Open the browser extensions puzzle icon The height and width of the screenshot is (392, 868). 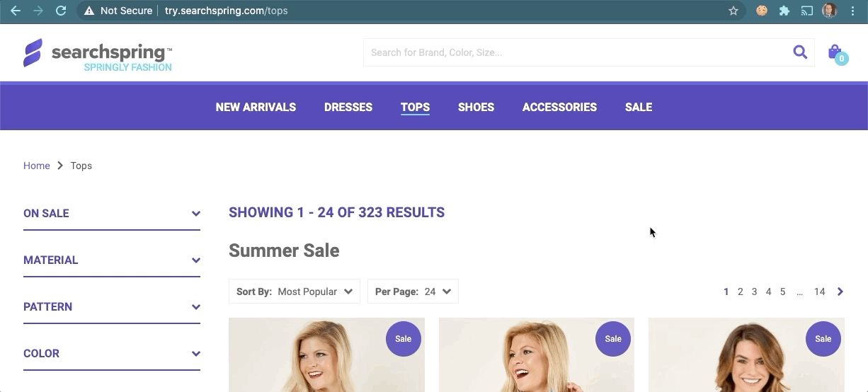click(784, 11)
